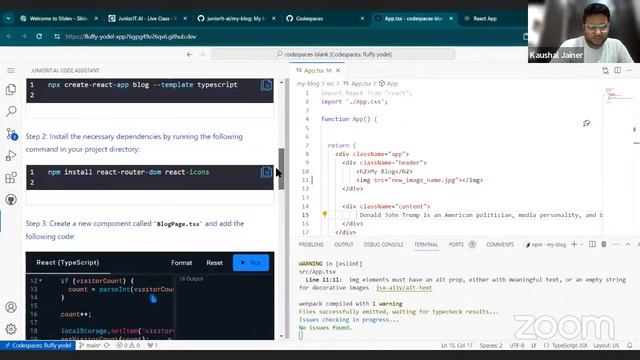Viewport: 640px width, 360px height.
Task: Switch to JuniorIT.AI Live Class browser tab
Action: tap(147, 18)
